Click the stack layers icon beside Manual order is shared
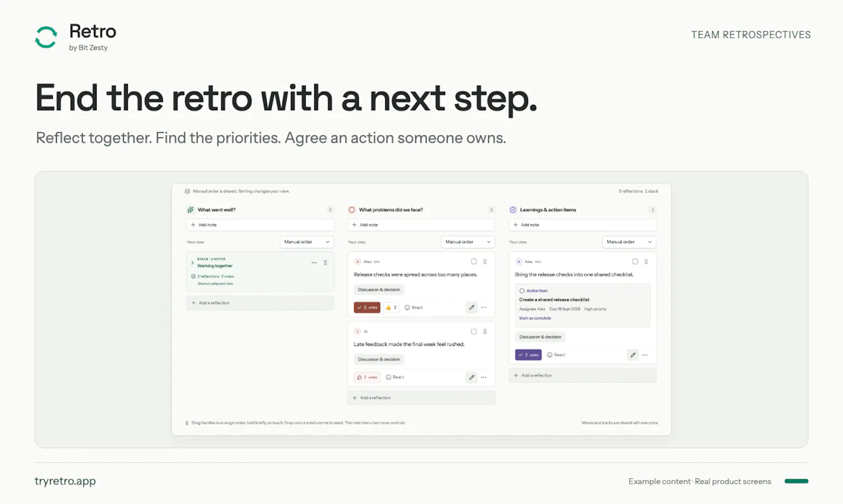The height and width of the screenshot is (504, 843). [x=187, y=191]
